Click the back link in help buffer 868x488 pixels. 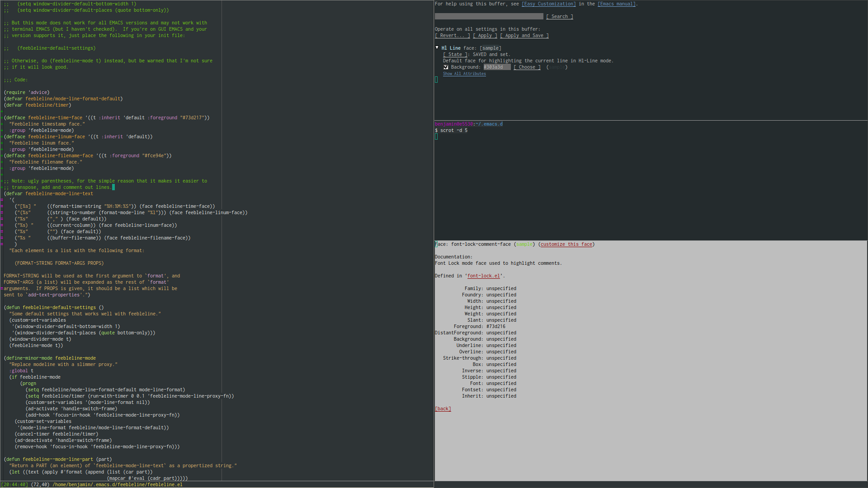click(x=443, y=408)
